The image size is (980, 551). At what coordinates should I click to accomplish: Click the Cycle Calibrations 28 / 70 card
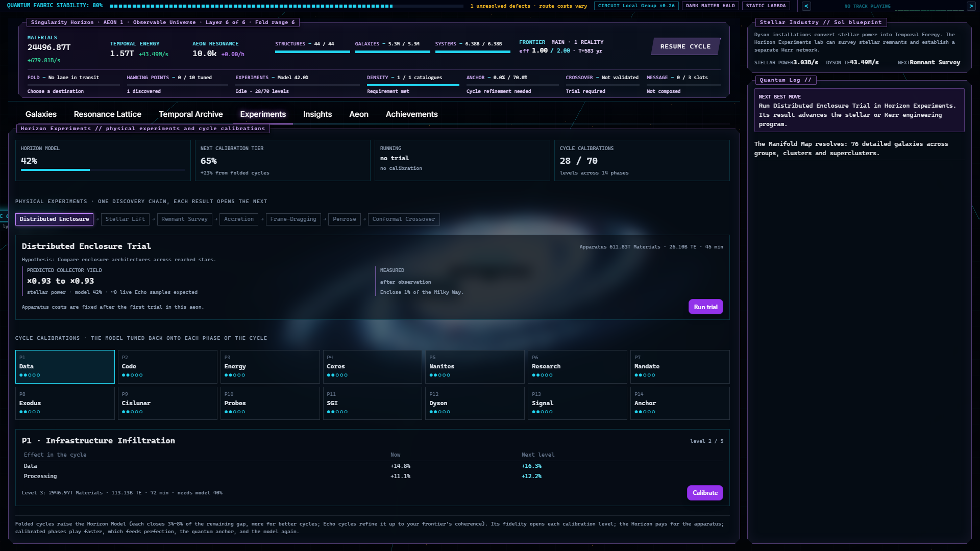642,160
